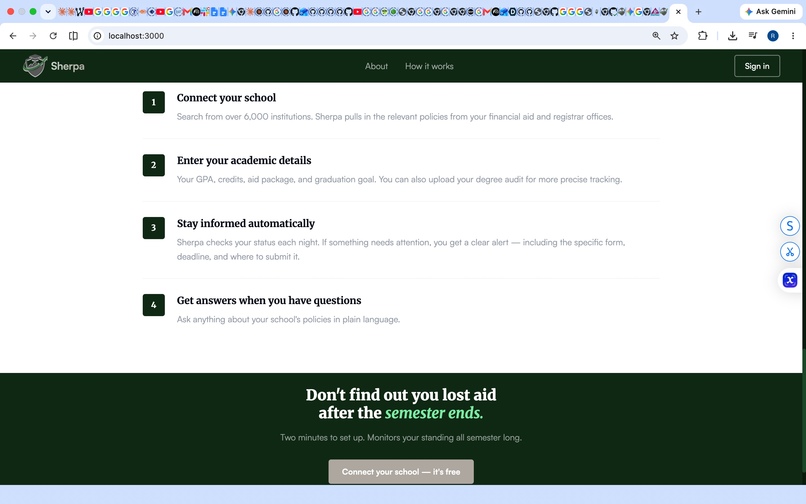Screen dimensions: 806x504
Task: Open the About nav link
Action: click(376, 66)
